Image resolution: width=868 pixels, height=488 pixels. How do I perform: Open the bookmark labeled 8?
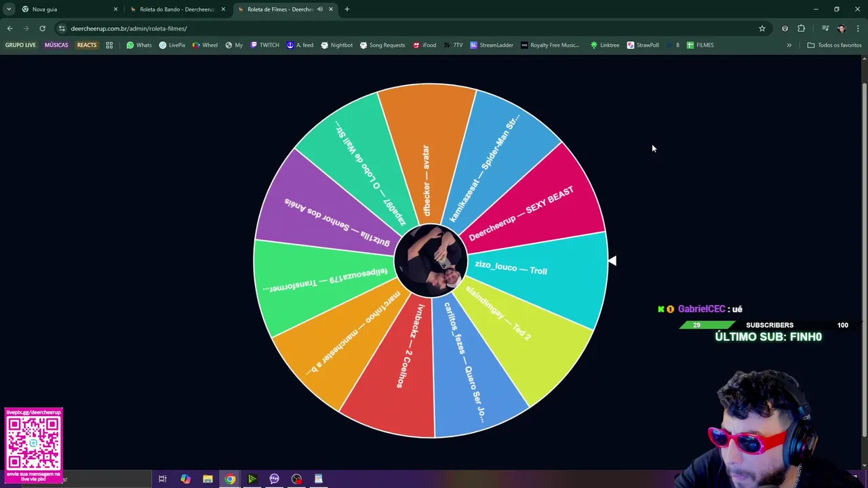point(673,45)
